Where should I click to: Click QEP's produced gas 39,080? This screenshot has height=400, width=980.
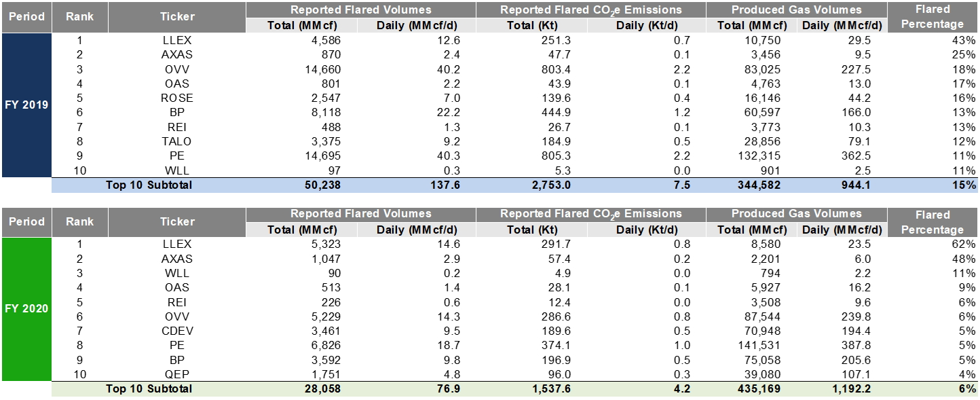pos(764,375)
